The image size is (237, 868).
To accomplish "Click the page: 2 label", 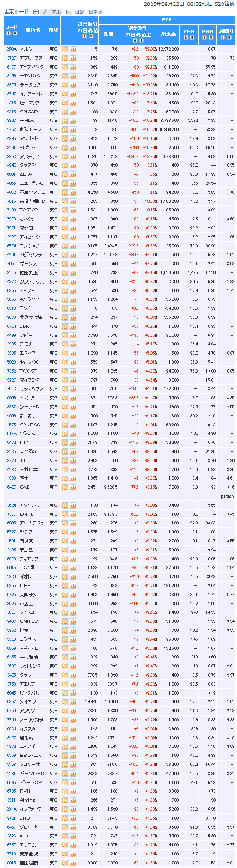I will 227,496.
